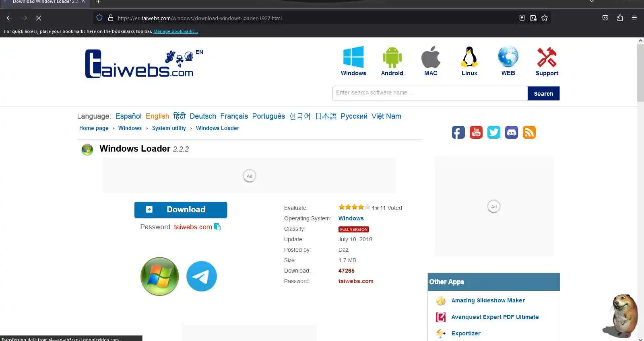Open picture-in-picture icon in address bar

click(x=533, y=18)
